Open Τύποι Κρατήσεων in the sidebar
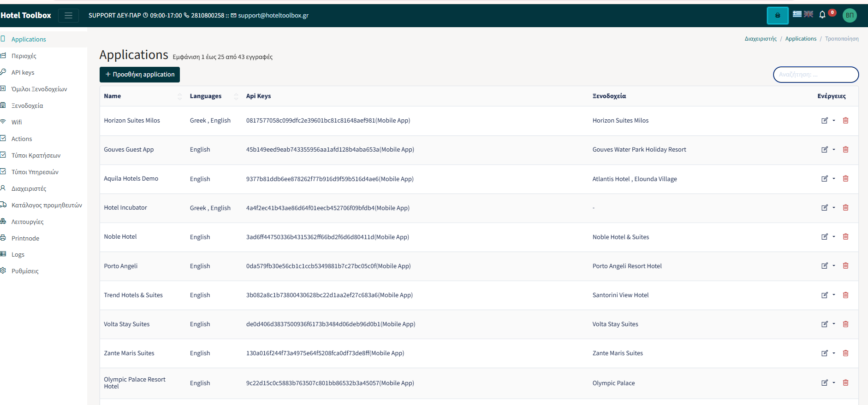The width and height of the screenshot is (868, 405). pos(36,155)
